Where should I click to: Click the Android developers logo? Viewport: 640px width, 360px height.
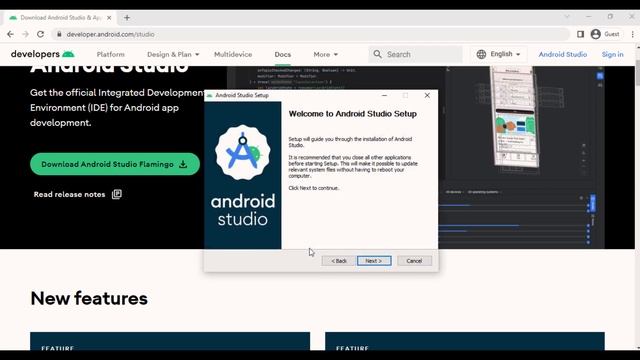(x=43, y=54)
